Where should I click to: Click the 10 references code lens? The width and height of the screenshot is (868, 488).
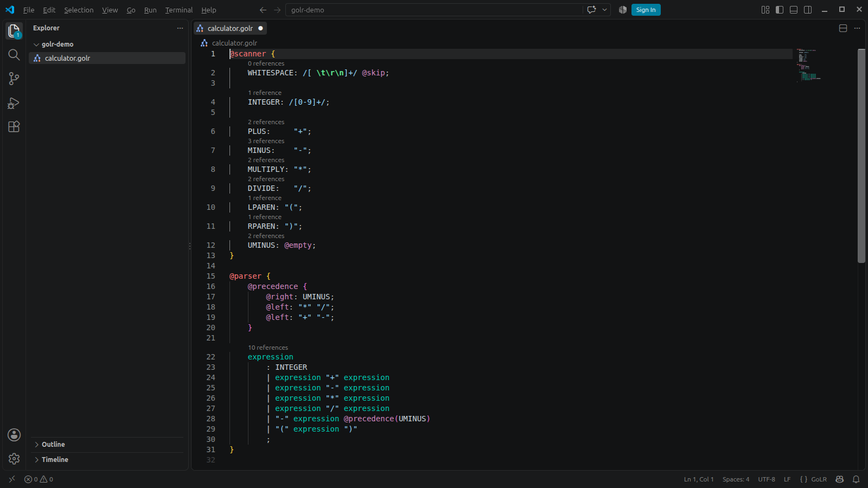(x=268, y=348)
